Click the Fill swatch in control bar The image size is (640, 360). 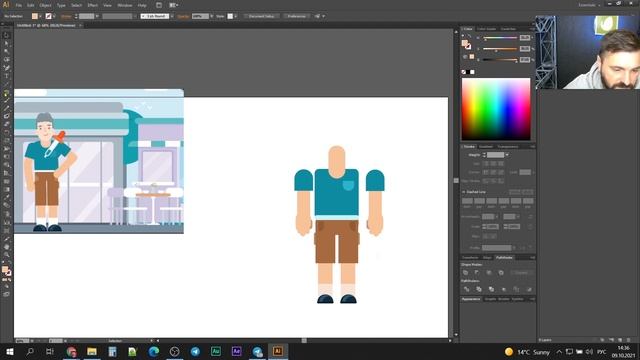[34, 16]
